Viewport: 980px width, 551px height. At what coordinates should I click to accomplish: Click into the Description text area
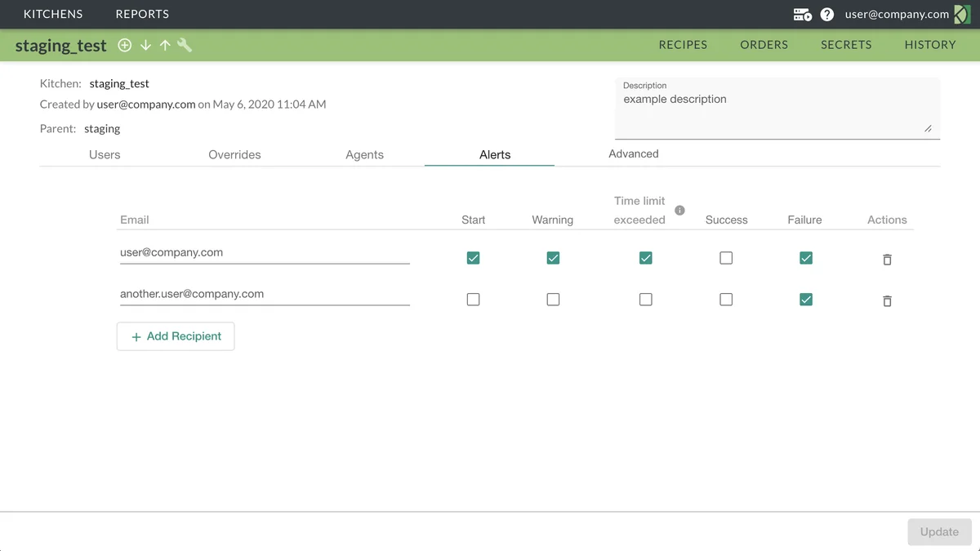pos(776,114)
